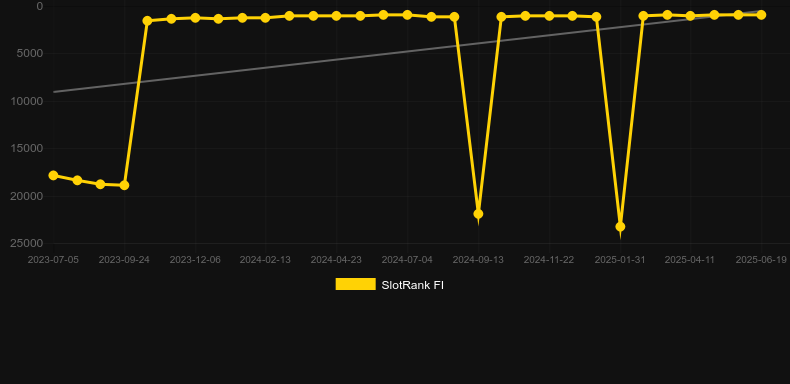Image resolution: width=790 pixels, height=384 pixels.
Task: Select the lowest dip point near 2025-01-31
Action: tap(620, 227)
